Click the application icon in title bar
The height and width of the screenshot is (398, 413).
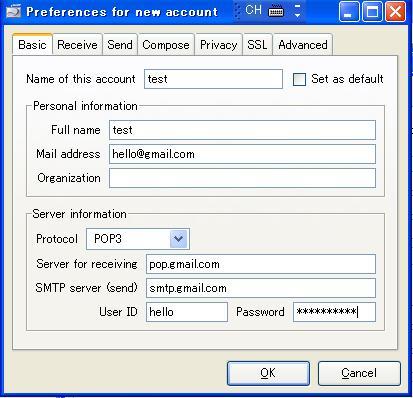(x=13, y=11)
